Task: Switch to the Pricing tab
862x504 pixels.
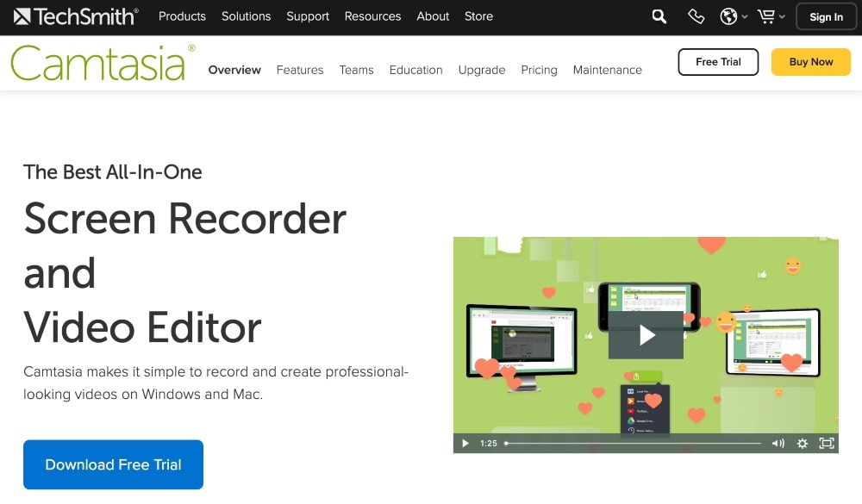Action: pos(539,70)
